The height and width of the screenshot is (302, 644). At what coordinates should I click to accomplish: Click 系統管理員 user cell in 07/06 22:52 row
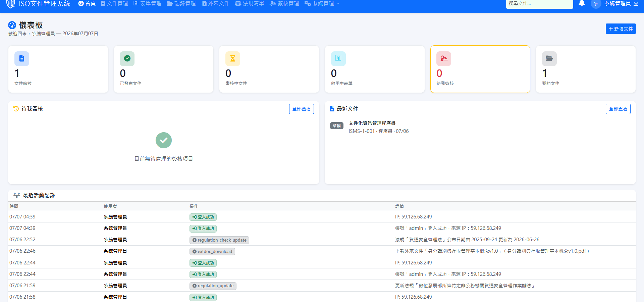click(115, 240)
